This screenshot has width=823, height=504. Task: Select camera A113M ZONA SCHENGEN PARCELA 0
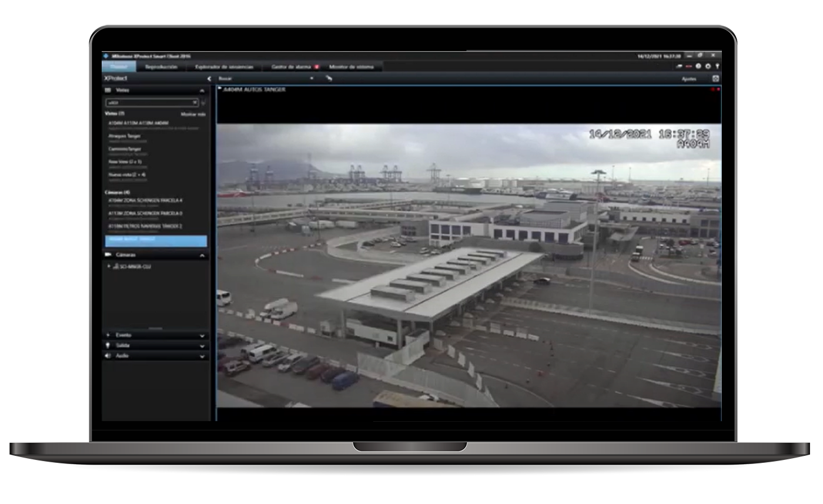[x=145, y=214]
